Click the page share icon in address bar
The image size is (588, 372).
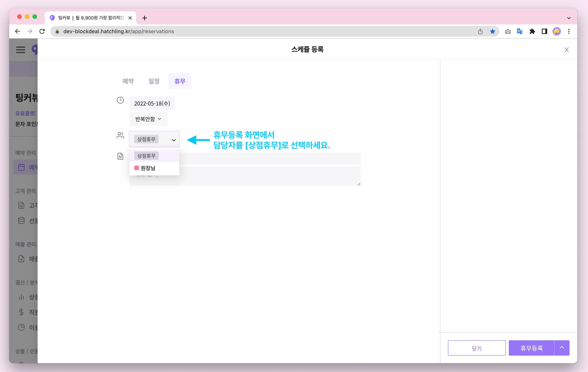coord(480,31)
